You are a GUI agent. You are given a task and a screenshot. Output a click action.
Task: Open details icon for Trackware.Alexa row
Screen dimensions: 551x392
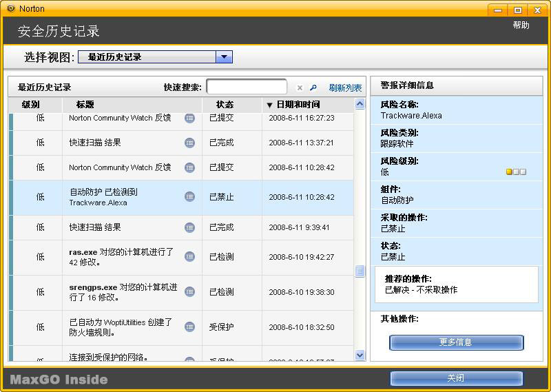pos(190,197)
